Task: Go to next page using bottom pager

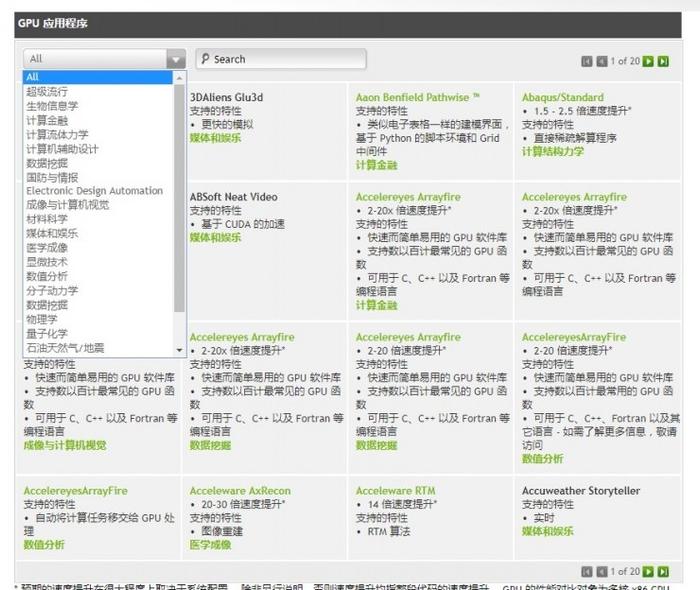Action: click(x=648, y=572)
